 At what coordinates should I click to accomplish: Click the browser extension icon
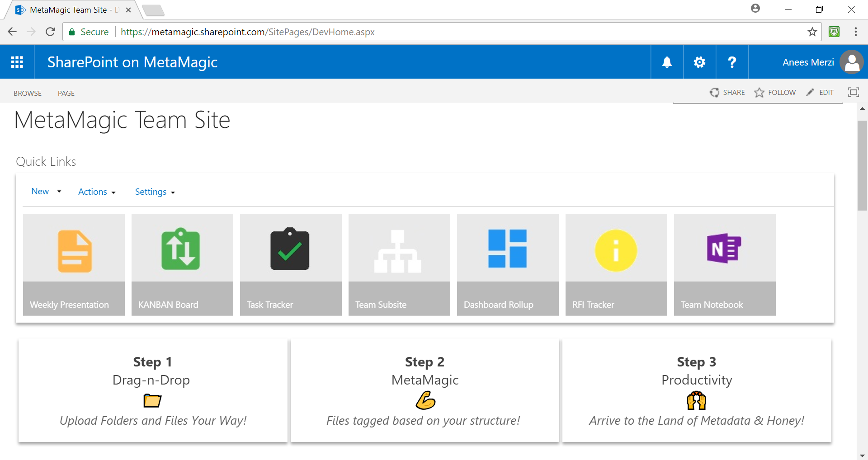click(834, 32)
